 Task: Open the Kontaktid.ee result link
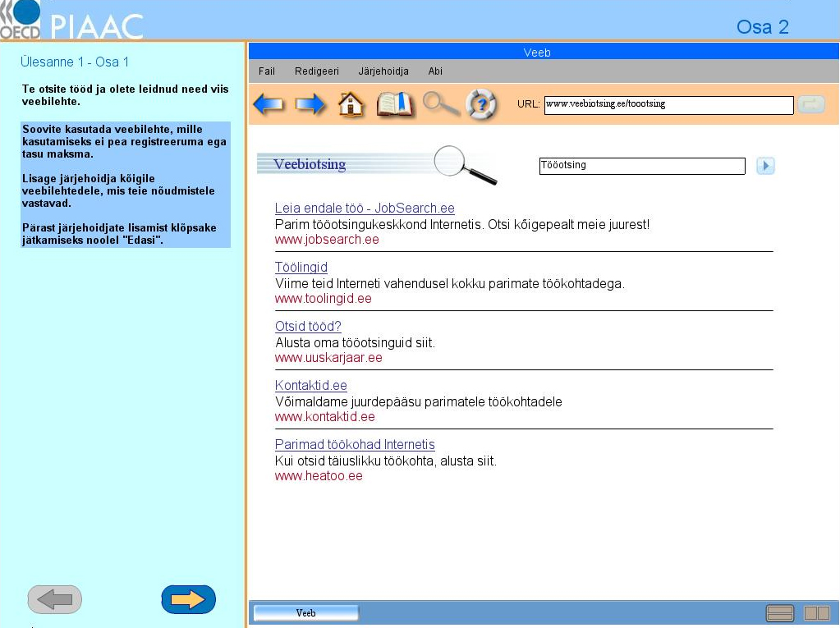310,385
